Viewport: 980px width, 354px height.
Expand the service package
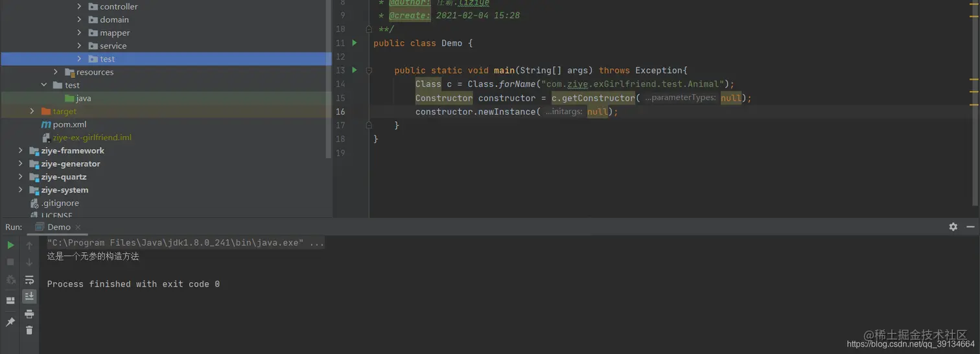[79, 45]
